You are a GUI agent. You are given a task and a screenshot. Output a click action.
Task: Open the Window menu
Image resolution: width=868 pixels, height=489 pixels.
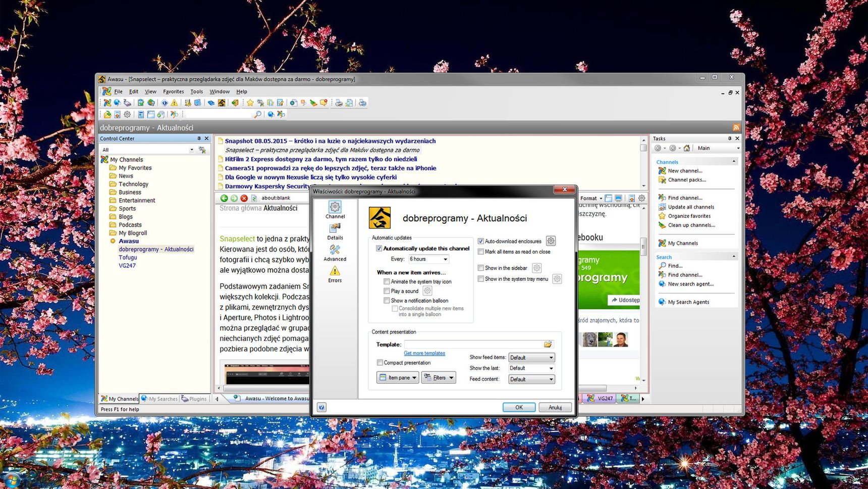coord(219,91)
